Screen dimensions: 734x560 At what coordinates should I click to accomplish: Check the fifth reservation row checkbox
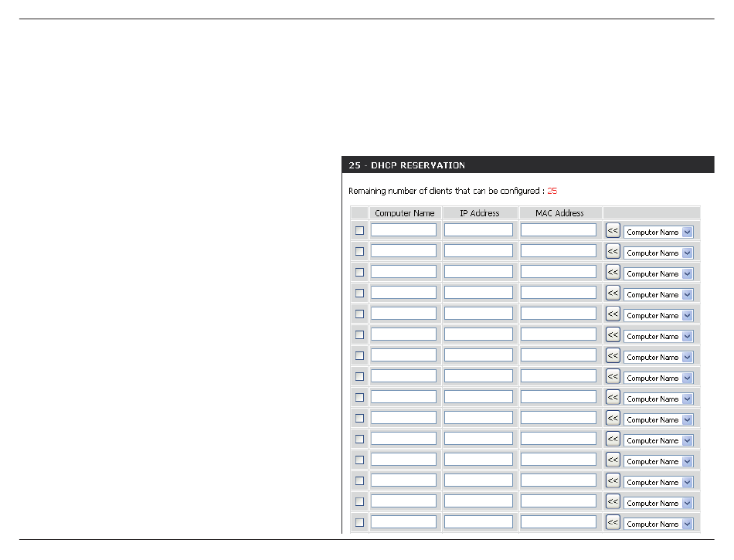(359, 314)
